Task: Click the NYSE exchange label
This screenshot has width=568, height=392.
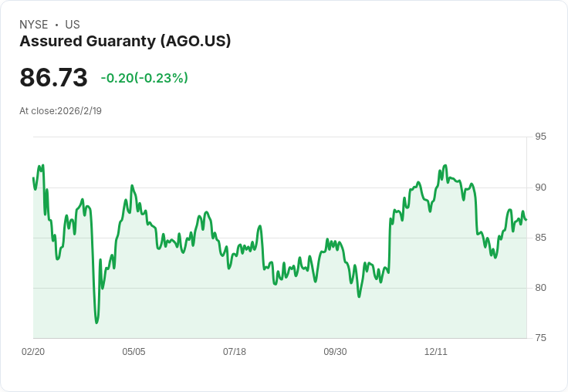Action: point(34,24)
